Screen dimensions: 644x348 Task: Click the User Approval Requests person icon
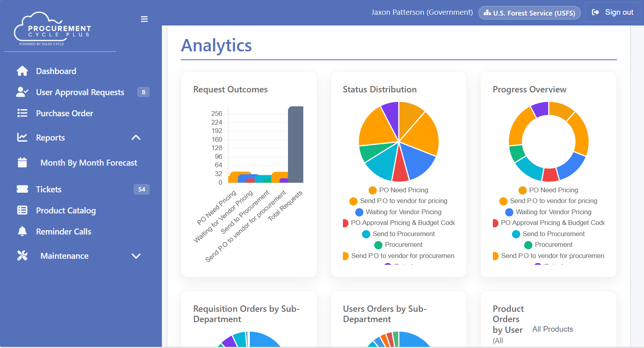[x=22, y=92]
